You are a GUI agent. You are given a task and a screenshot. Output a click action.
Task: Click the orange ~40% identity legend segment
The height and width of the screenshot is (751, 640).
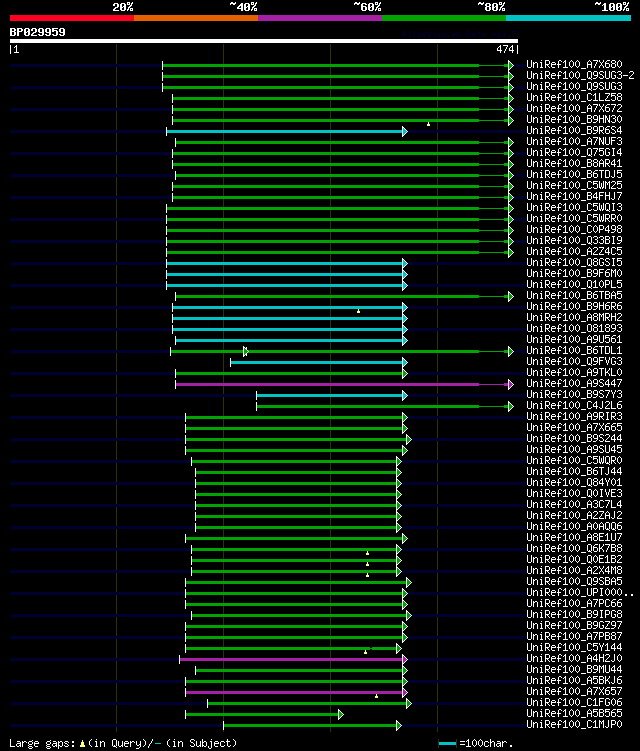(196, 18)
